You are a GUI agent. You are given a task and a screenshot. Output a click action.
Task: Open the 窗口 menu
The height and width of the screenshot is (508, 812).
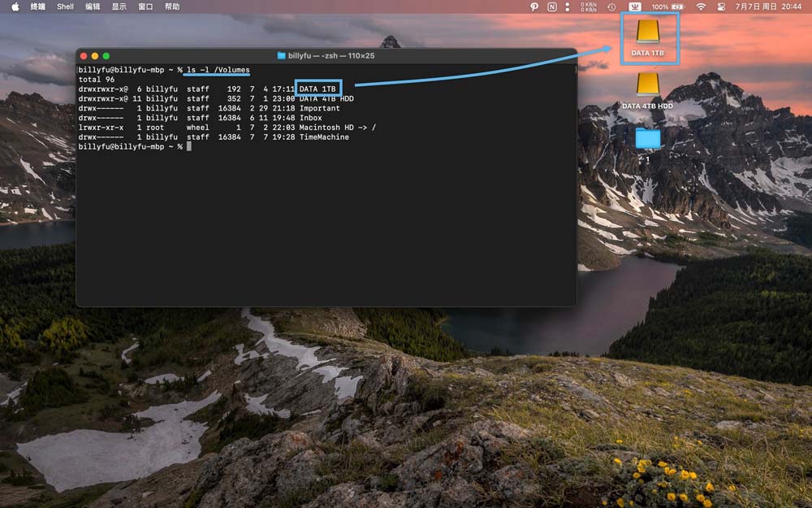pos(145,7)
